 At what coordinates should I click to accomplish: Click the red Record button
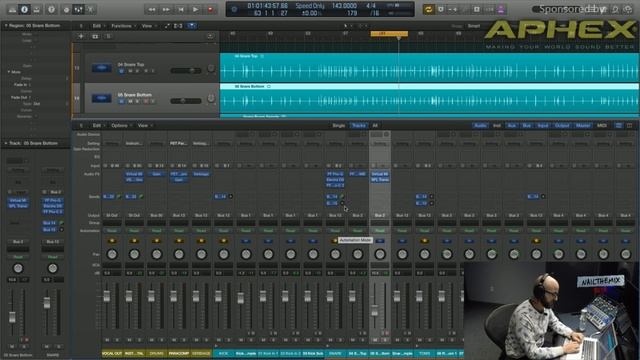point(211,9)
